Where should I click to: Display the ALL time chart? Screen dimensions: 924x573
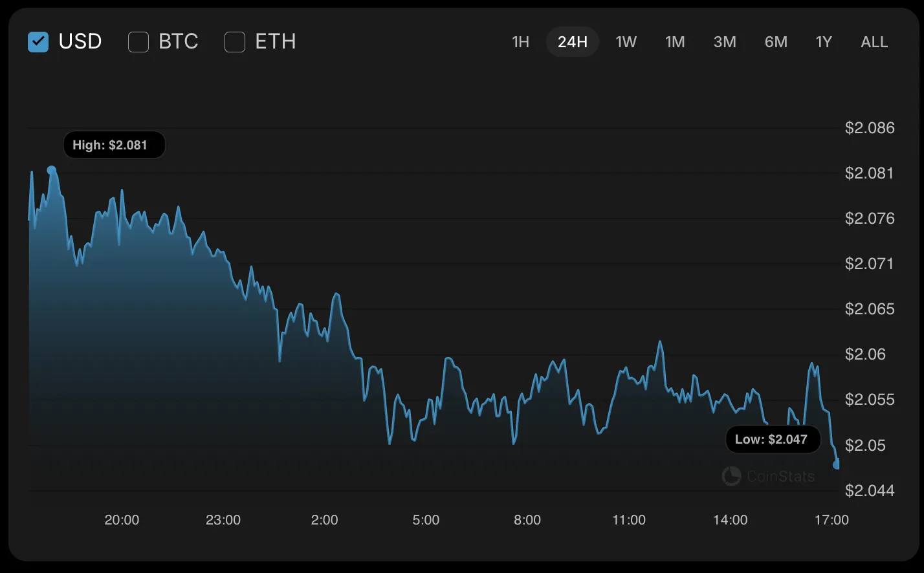click(x=874, y=41)
